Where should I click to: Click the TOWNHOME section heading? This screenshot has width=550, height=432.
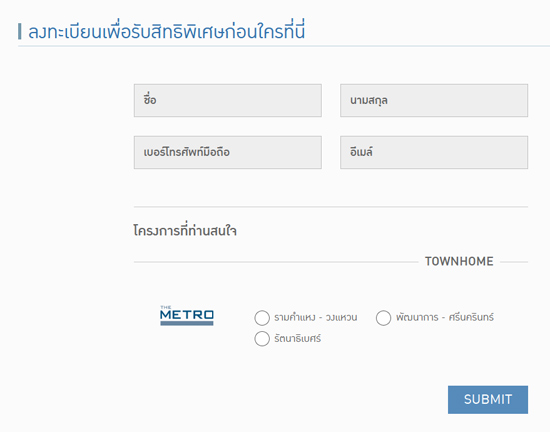tap(459, 261)
